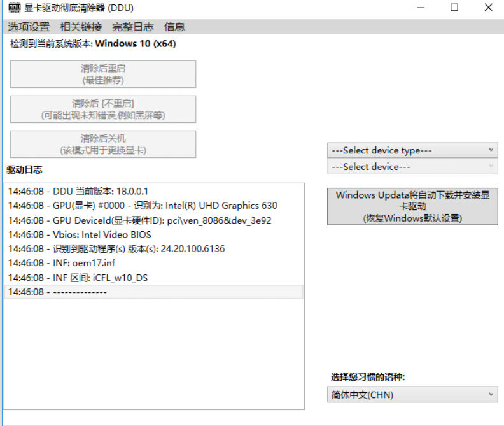Select log line INF 区间: iCFL_w10_DS

(153, 278)
